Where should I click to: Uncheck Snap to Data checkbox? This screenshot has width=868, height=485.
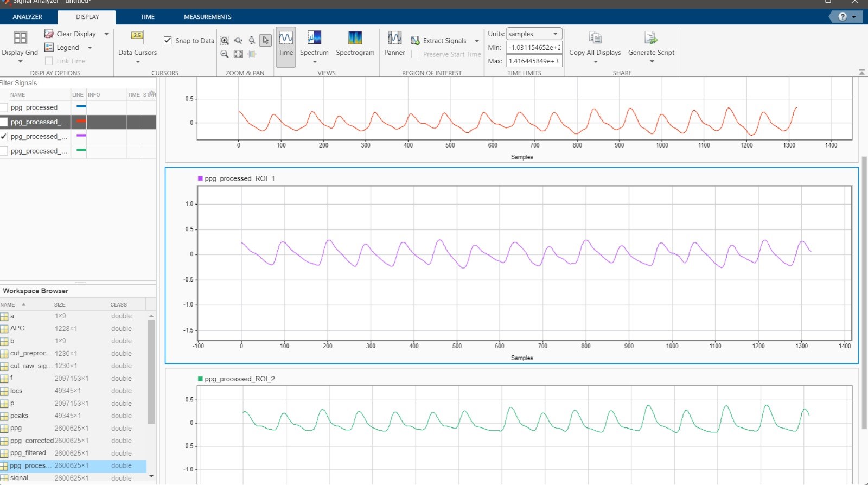(x=168, y=40)
